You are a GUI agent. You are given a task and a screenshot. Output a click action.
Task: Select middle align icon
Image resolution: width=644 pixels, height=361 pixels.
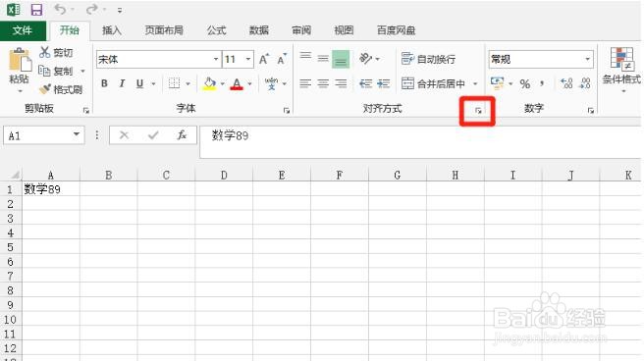(x=323, y=59)
